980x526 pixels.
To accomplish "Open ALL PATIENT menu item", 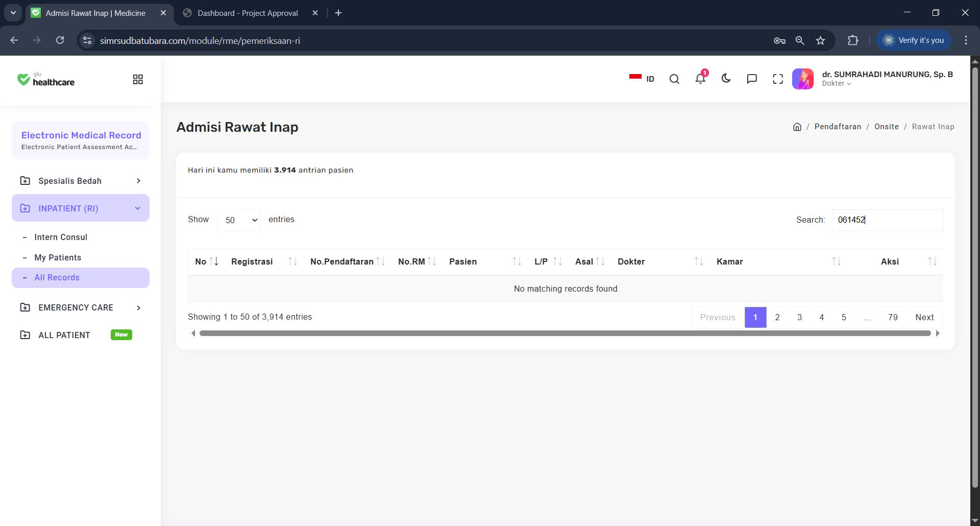I will coord(64,335).
